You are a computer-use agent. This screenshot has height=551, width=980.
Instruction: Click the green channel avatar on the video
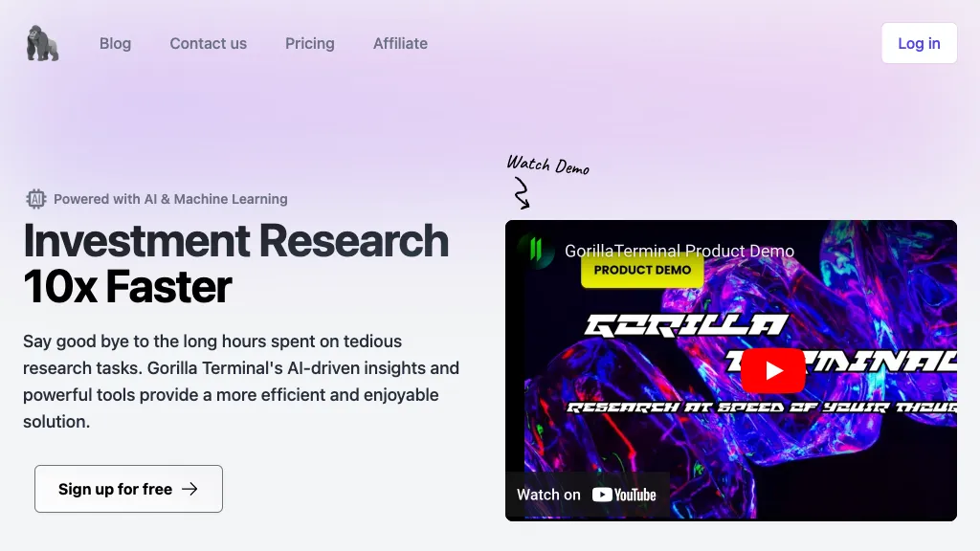[536, 251]
